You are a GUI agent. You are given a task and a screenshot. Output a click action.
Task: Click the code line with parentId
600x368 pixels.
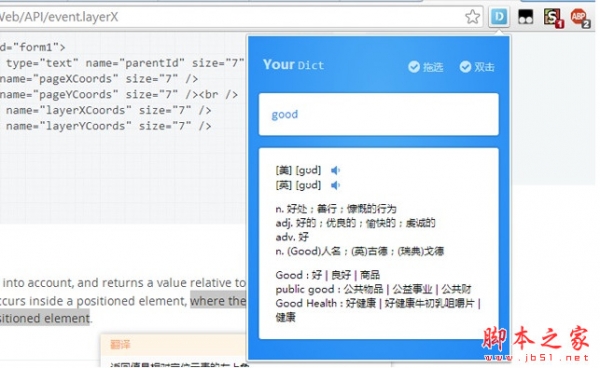coord(125,63)
